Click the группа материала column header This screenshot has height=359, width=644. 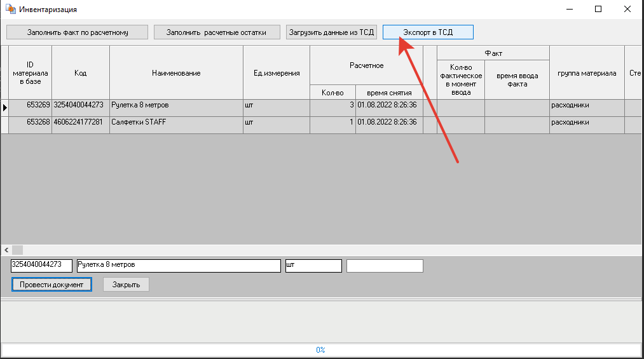point(587,73)
